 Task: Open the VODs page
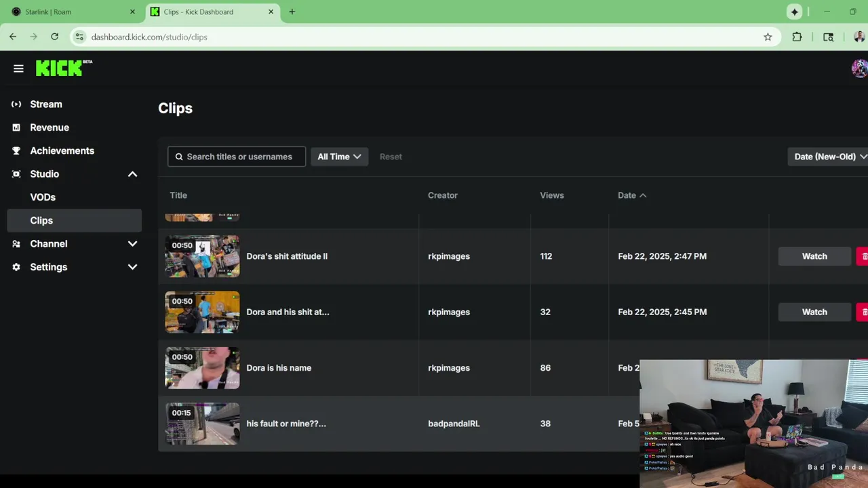(43, 197)
